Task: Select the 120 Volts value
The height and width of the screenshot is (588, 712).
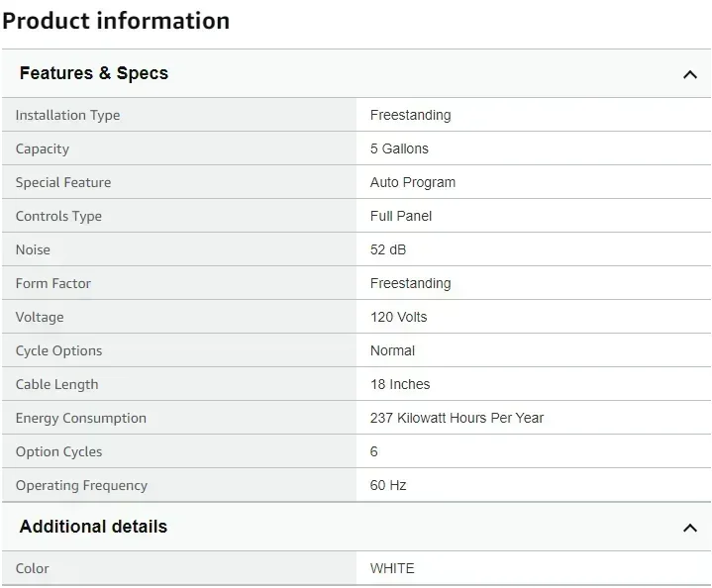Action: (x=398, y=317)
